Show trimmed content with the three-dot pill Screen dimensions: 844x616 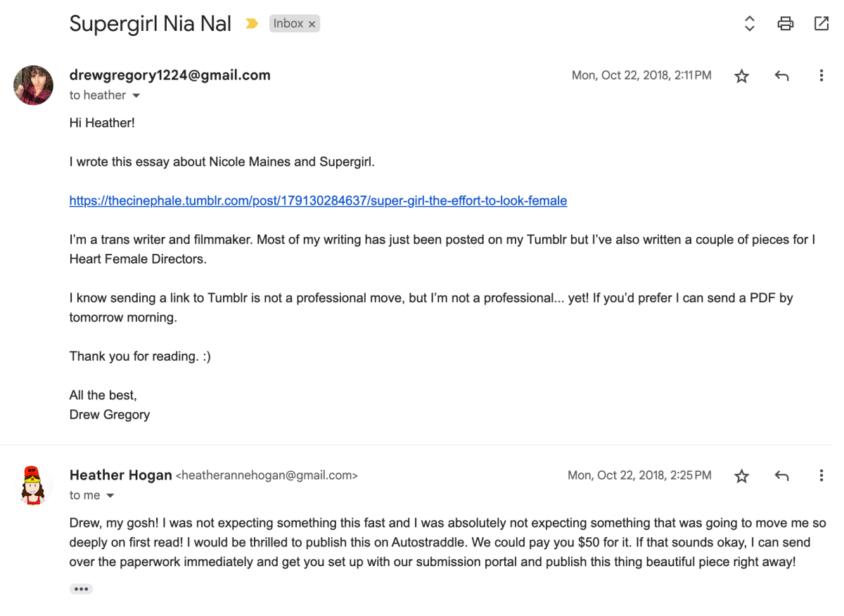tap(81, 589)
